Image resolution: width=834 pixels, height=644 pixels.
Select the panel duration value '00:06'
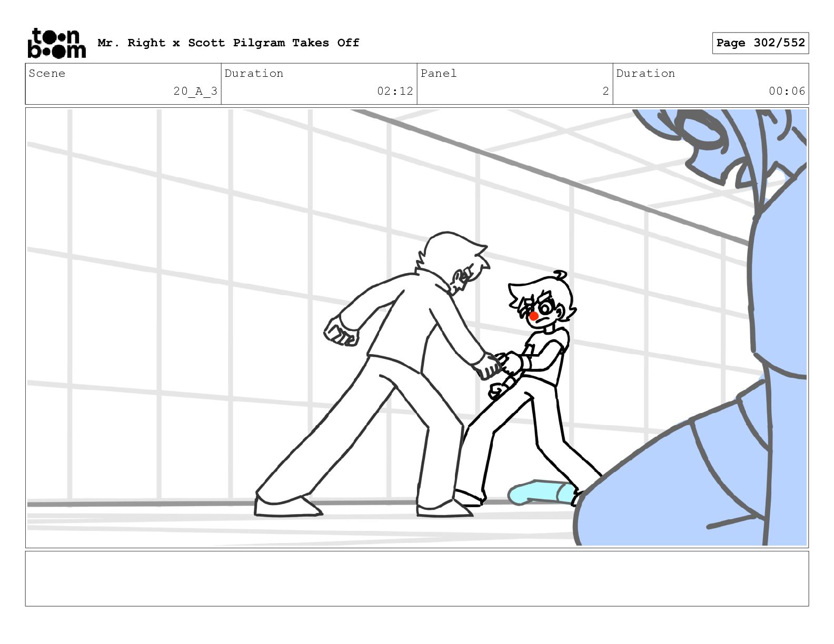[787, 91]
